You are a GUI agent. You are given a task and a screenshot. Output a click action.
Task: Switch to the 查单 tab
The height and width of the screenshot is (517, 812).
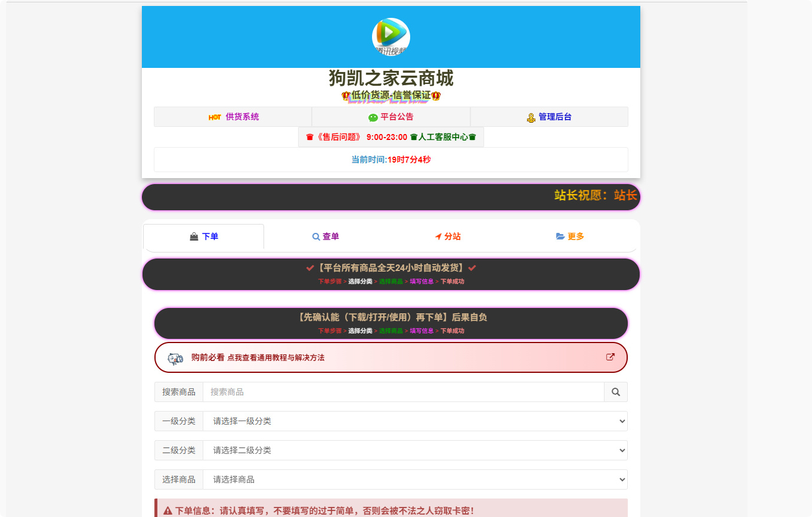[326, 236]
